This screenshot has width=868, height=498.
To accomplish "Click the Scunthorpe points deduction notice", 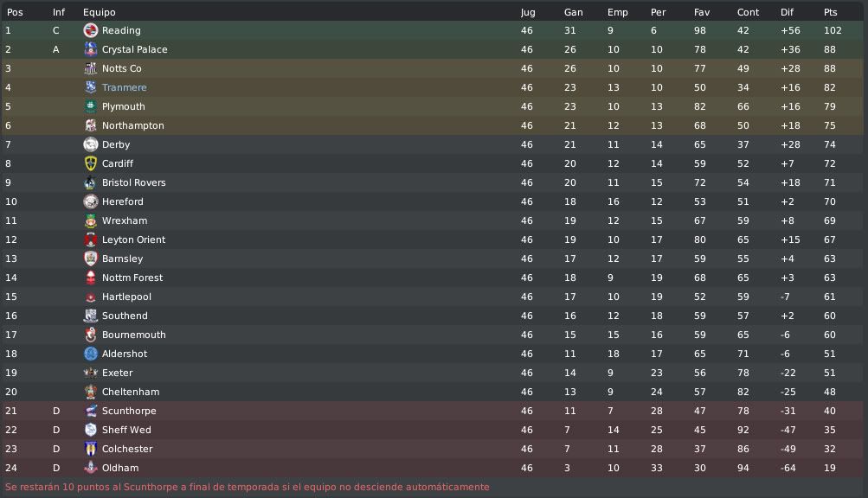I will (247, 487).
